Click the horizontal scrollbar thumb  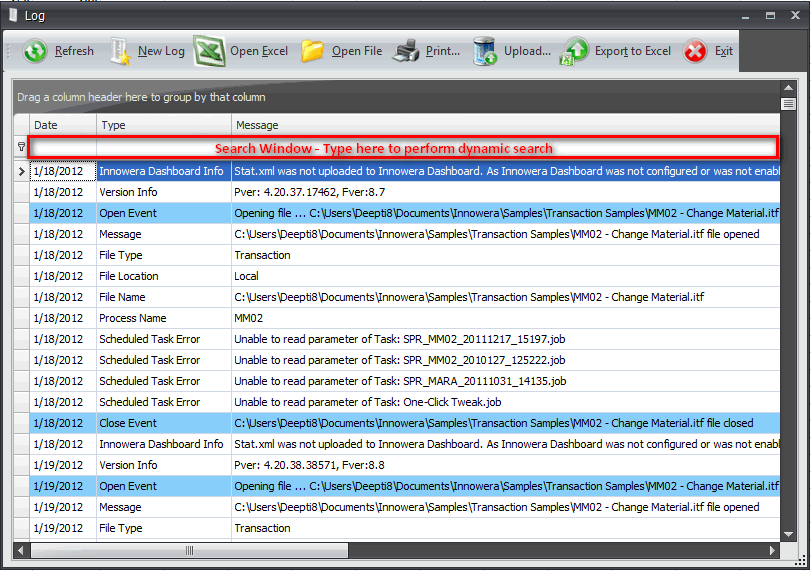coord(189,550)
